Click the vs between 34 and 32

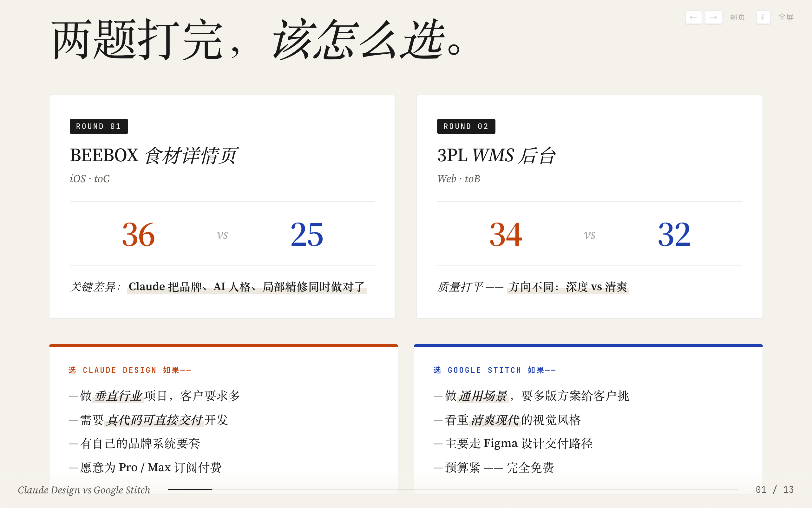click(590, 235)
